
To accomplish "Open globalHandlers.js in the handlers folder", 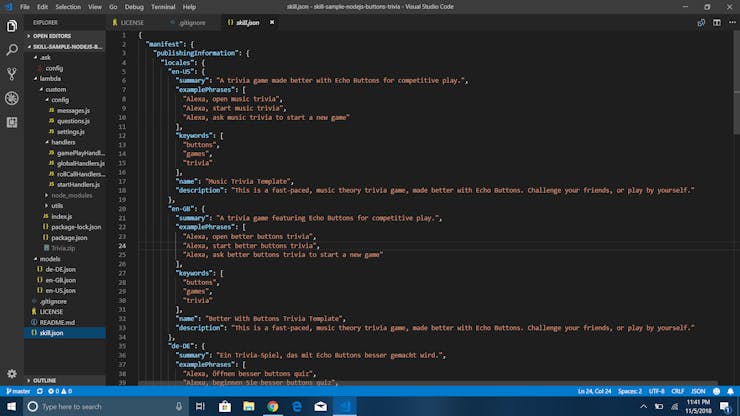I will coord(81,163).
